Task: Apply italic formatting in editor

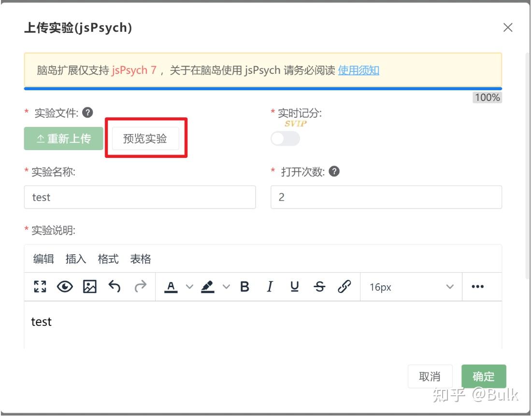Action: pyautogui.click(x=270, y=286)
